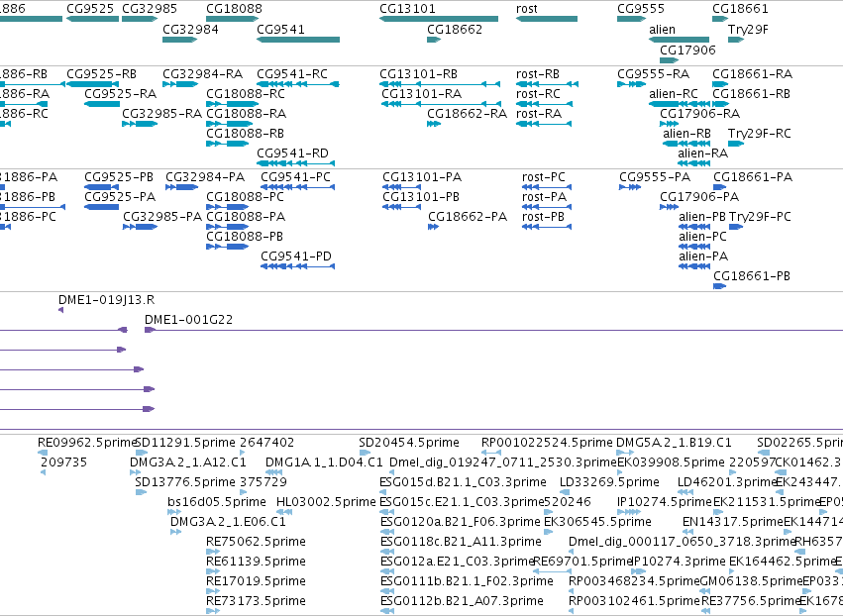The width and height of the screenshot is (843, 616).
Task: Select the Try29F gene label
Action: click(x=748, y=29)
